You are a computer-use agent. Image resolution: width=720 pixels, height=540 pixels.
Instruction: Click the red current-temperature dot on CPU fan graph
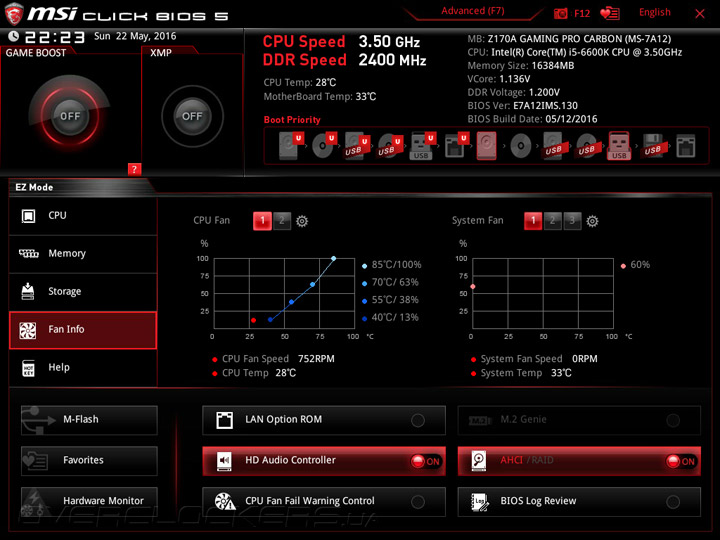pos(253,321)
